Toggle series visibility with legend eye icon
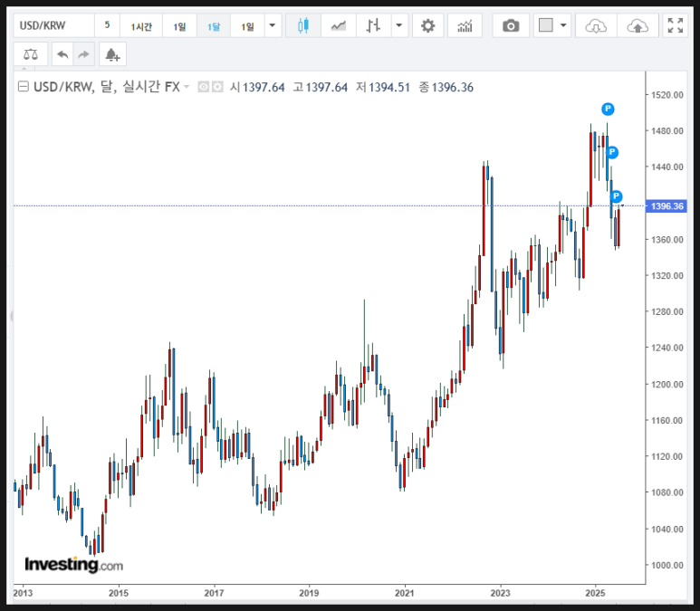 click(x=204, y=87)
